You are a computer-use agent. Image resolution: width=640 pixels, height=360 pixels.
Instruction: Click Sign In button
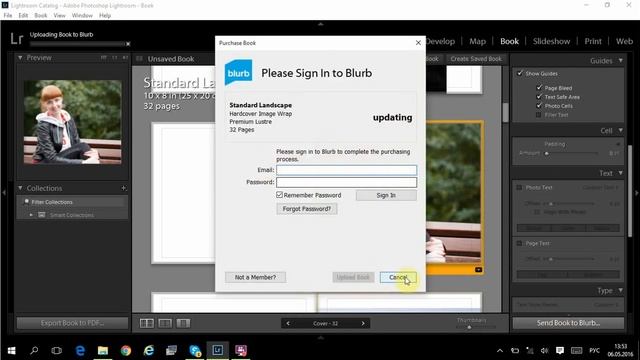point(386,195)
